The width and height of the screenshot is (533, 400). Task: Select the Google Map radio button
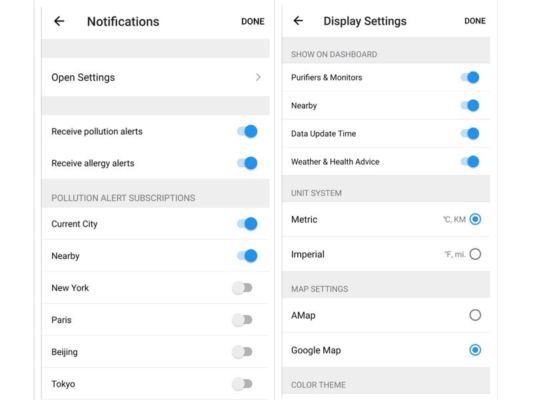(x=475, y=350)
